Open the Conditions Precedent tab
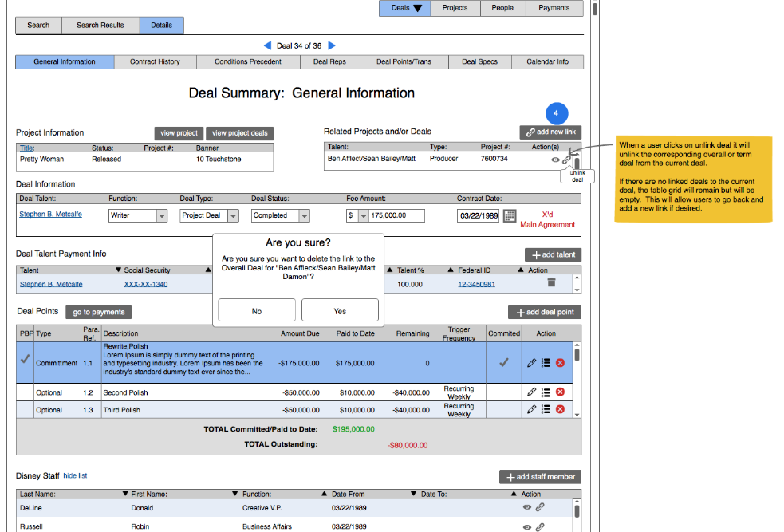The image size is (784, 532). 248,61
